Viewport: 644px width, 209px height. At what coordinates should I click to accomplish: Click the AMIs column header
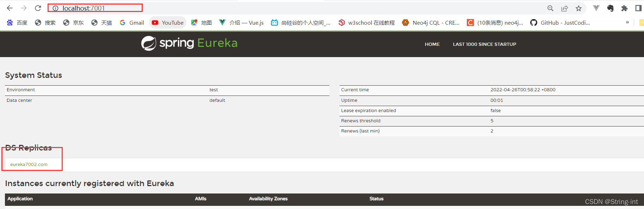coord(201,199)
